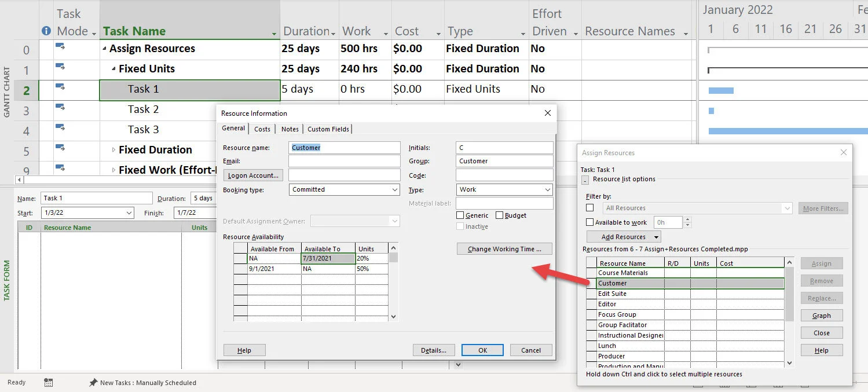Click task mode icon for Task 2 row
The image size is (868, 392).
pos(60,107)
